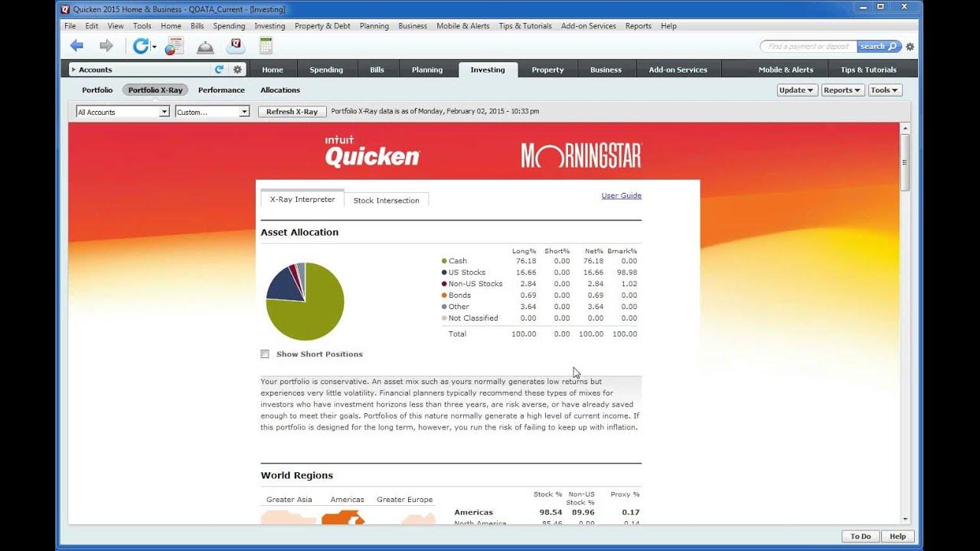Image resolution: width=980 pixels, height=551 pixels.
Task: Click the Help button at bottom right
Action: 898,536
